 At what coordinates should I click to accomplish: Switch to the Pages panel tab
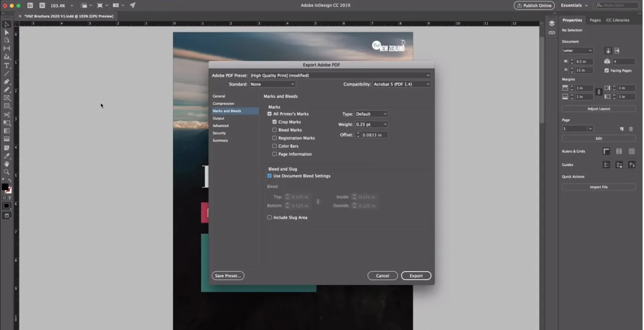tap(595, 20)
